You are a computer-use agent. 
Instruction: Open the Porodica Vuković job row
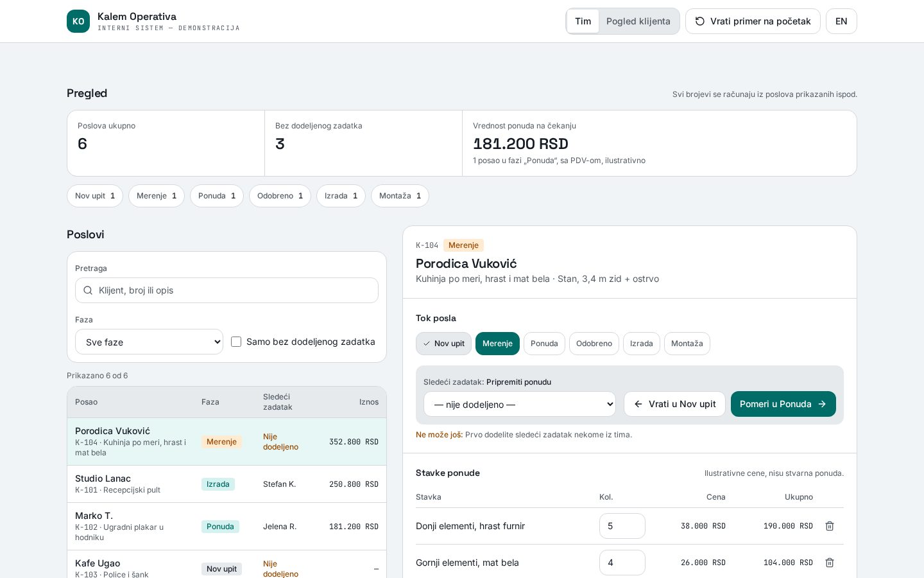(227, 442)
